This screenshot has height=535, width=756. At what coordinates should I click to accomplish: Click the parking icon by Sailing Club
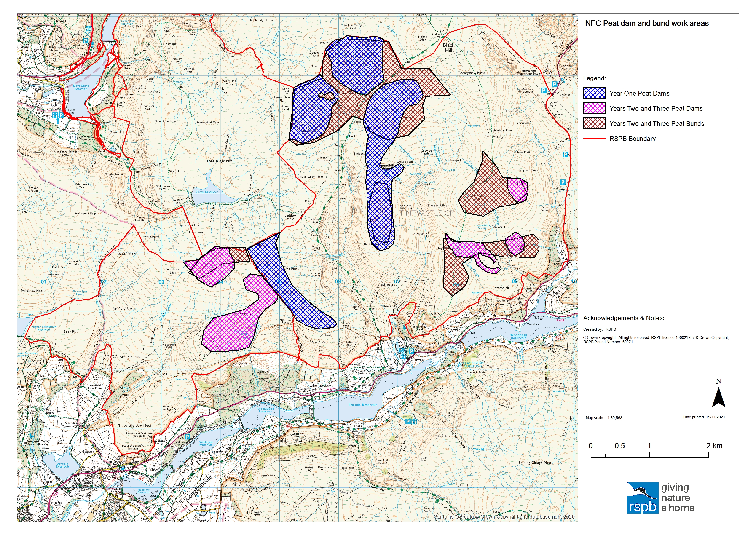click(61, 115)
